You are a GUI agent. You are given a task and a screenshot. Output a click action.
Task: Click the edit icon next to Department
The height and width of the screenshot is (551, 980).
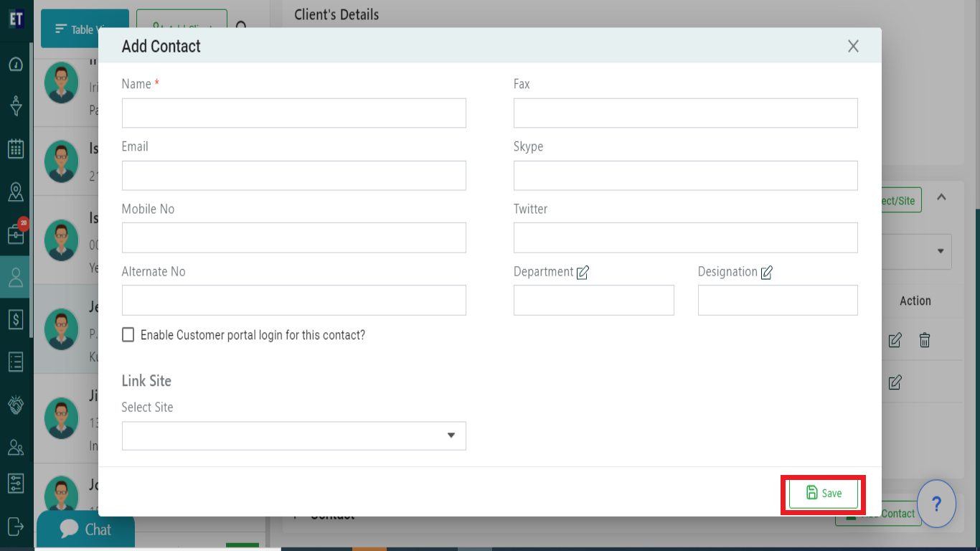[583, 273]
